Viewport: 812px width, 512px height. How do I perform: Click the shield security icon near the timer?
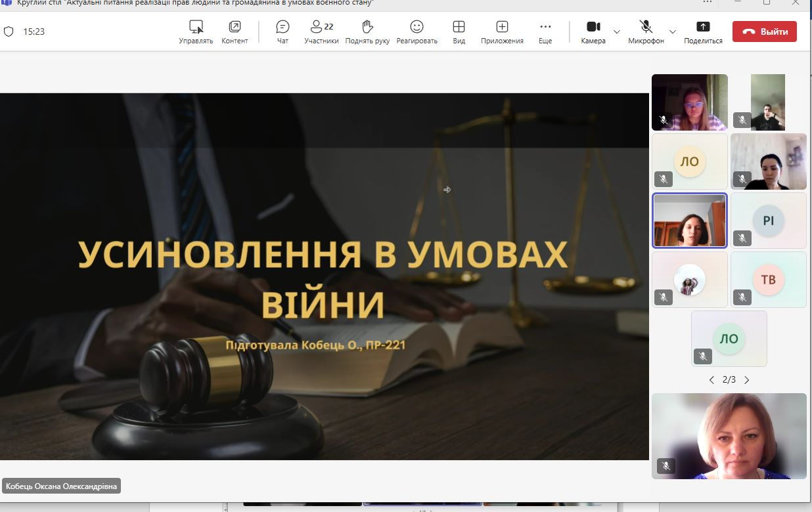pyautogui.click(x=9, y=32)
